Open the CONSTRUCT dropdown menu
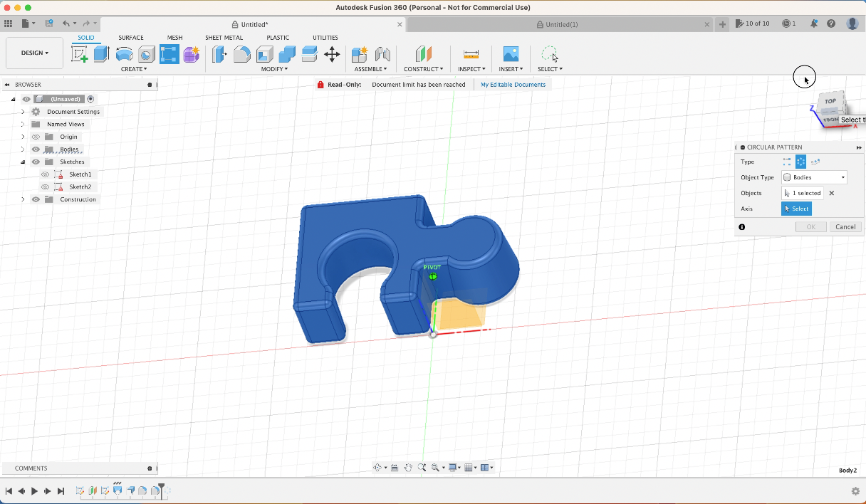 [x=423, y=69]
